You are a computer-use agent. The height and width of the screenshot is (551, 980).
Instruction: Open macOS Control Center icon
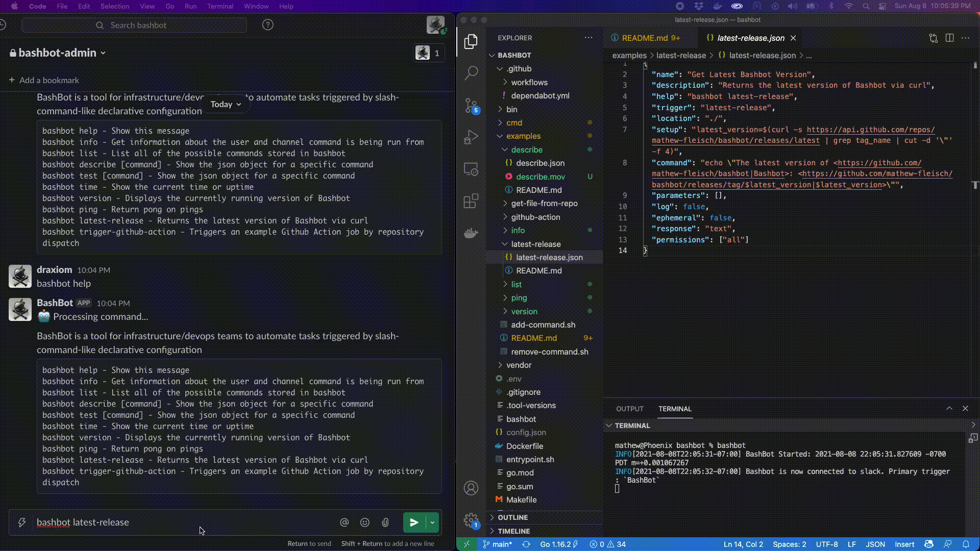pos(883,6)
